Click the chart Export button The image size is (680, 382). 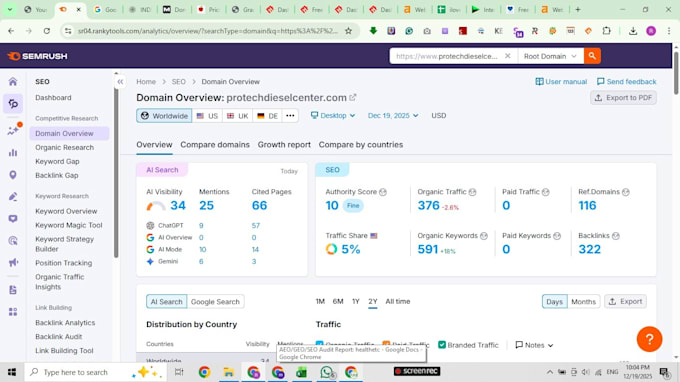point(625,301)
